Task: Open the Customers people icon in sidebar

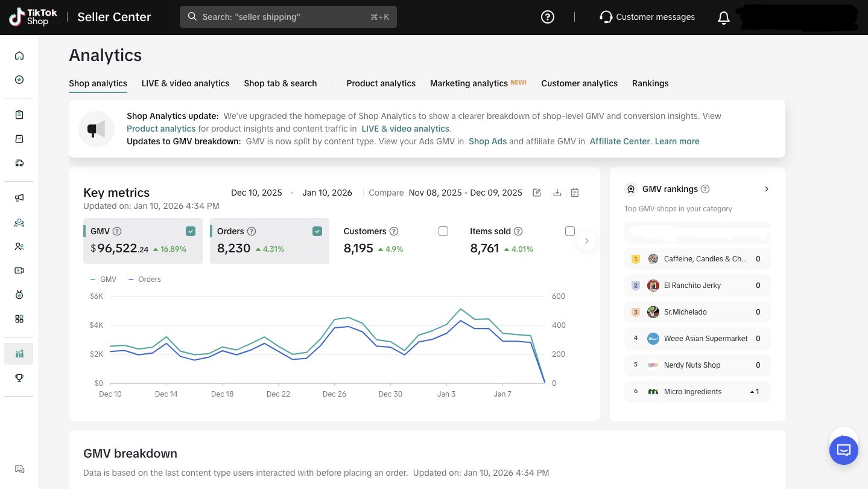Action: [x=19, y=246]
